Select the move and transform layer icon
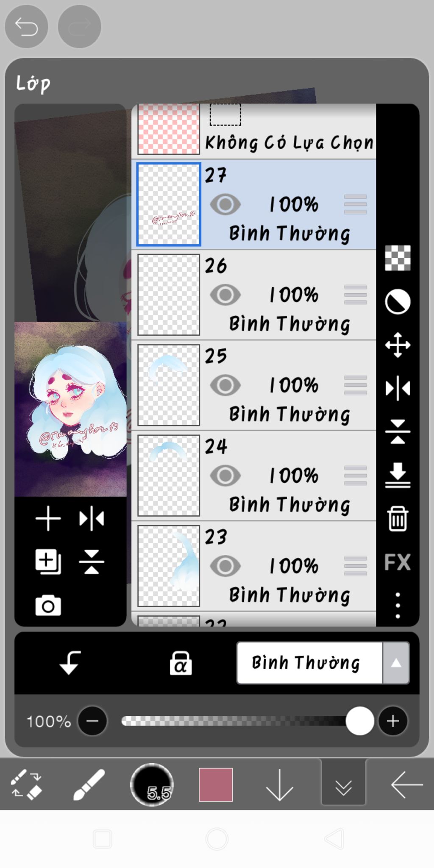 tap(398, 345)
